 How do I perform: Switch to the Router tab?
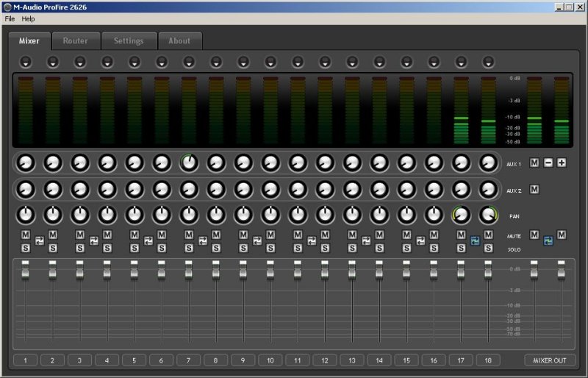point(76,40)
